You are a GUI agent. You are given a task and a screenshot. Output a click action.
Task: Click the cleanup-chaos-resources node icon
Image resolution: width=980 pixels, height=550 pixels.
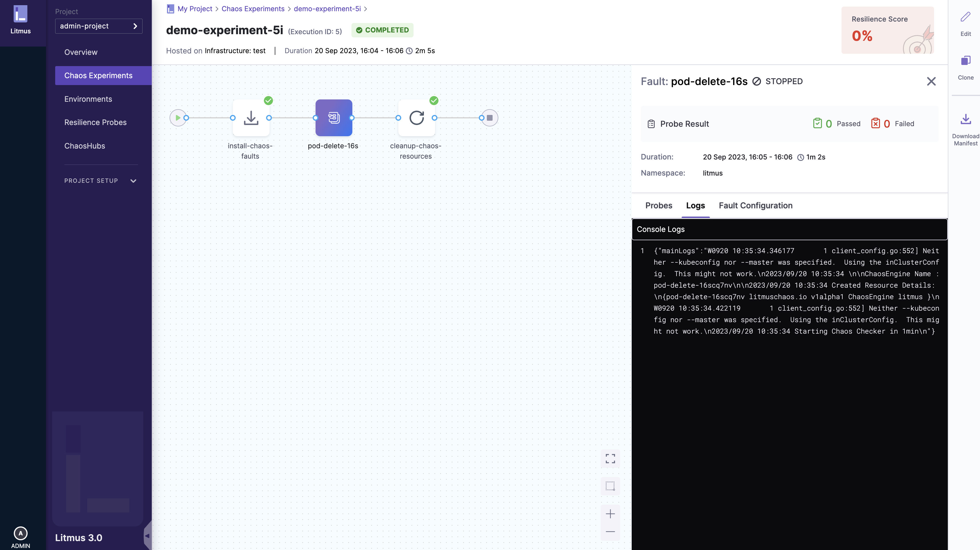pyautogui.click(x=416, y=118)
